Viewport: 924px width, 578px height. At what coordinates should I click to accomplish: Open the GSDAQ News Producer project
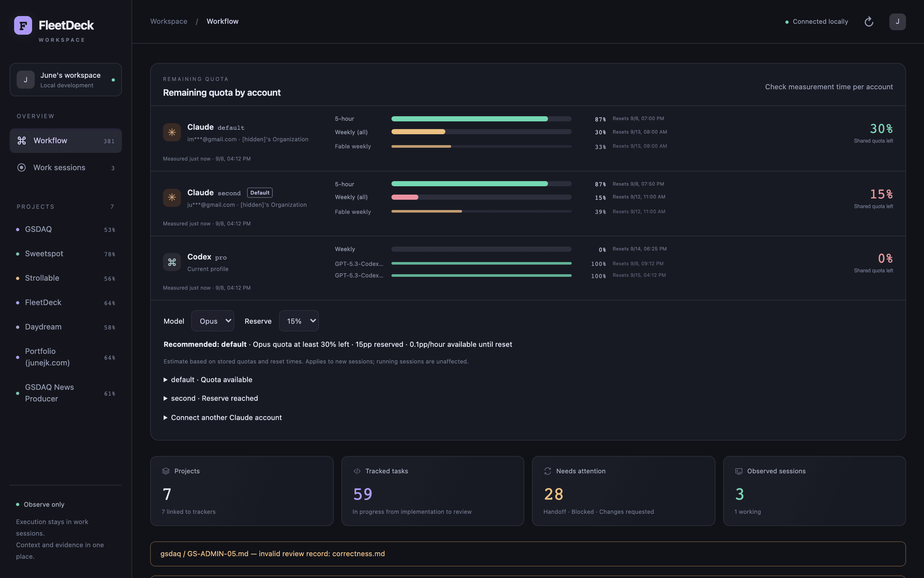coord(66,393)
